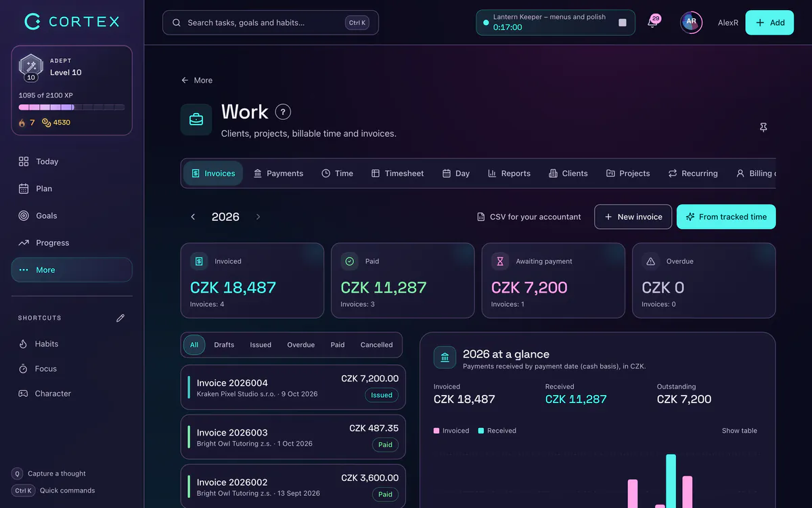Go to previous year from 2026

pos(193,217)
